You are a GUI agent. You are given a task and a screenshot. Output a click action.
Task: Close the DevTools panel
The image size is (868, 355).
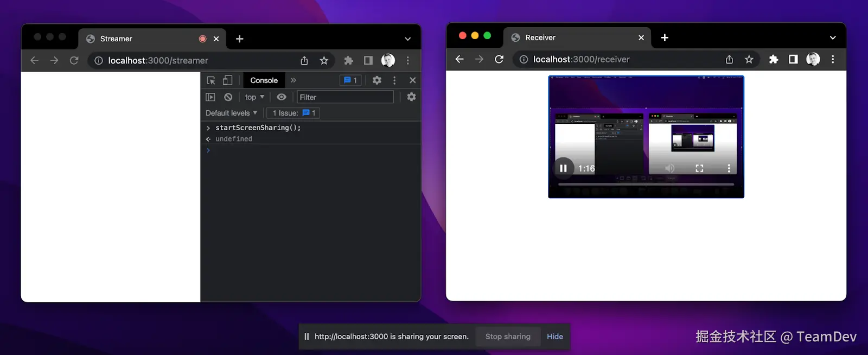[x=412, y=80]
